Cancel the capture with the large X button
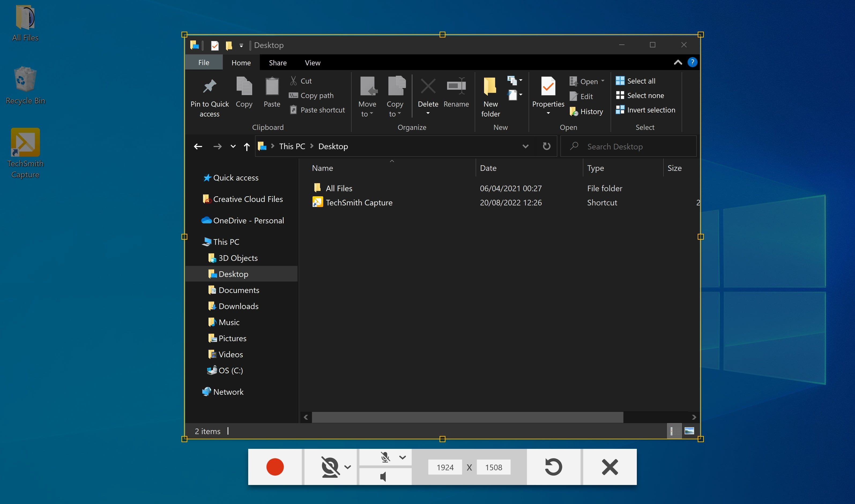The image size is (855, 504). pos(610,467)
